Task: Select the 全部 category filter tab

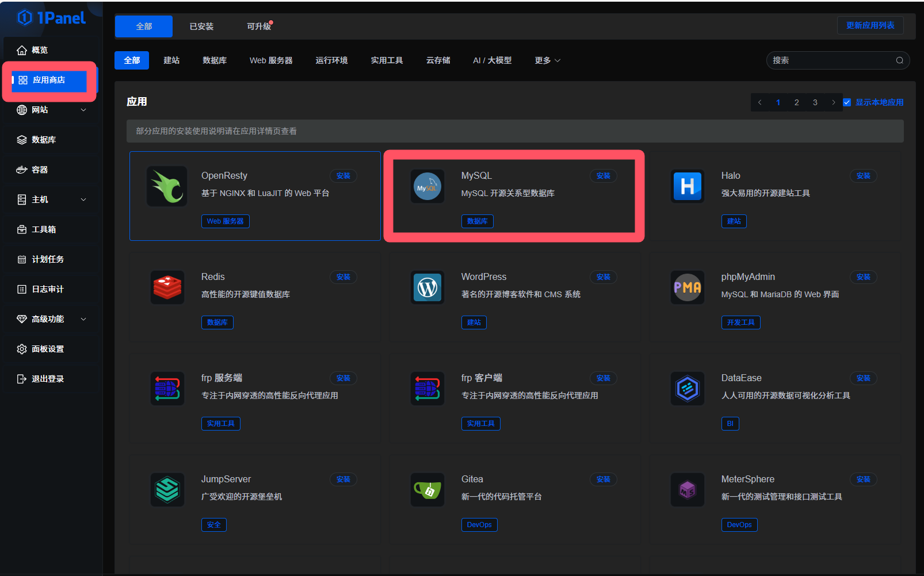Action: point(132,60)
